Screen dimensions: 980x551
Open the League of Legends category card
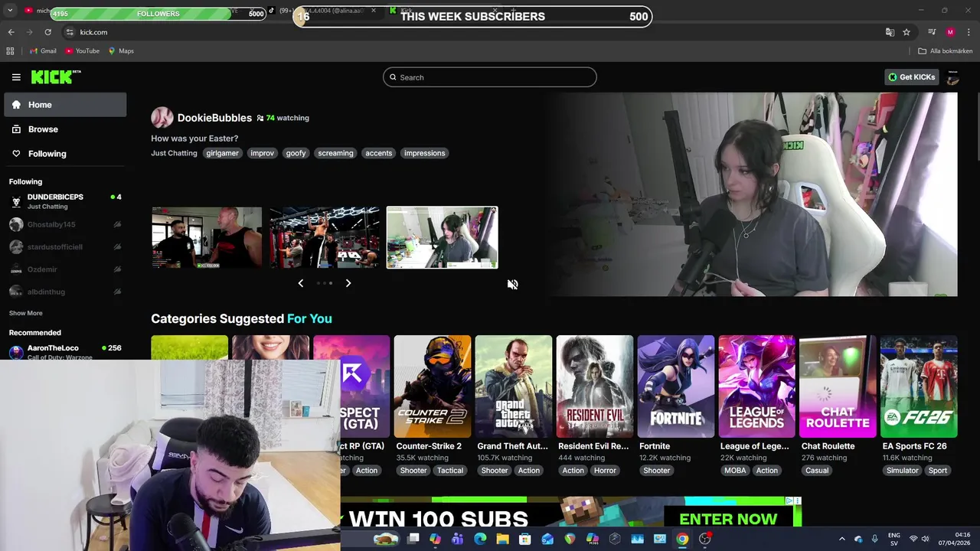(757, 386)
